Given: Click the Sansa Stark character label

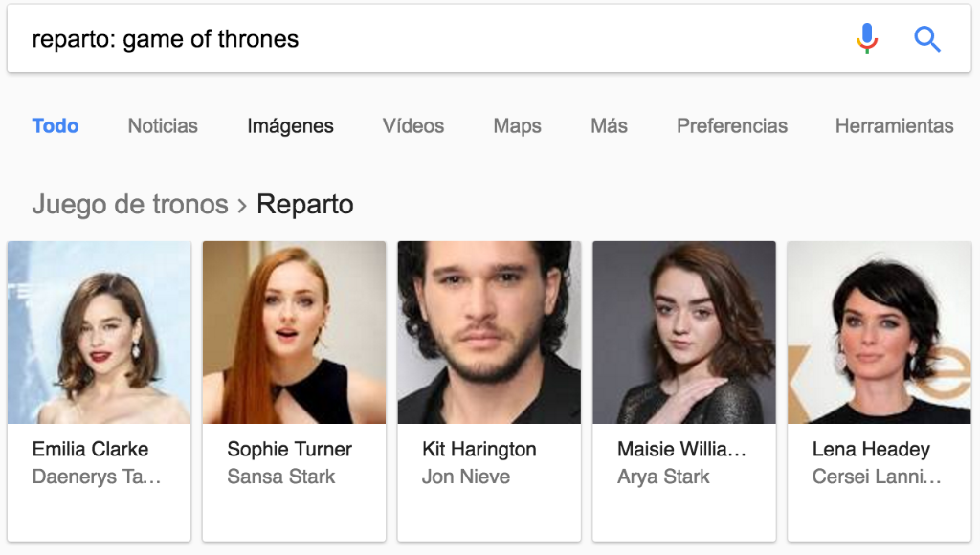Looking at the screenshot, I should click(281, 477).
